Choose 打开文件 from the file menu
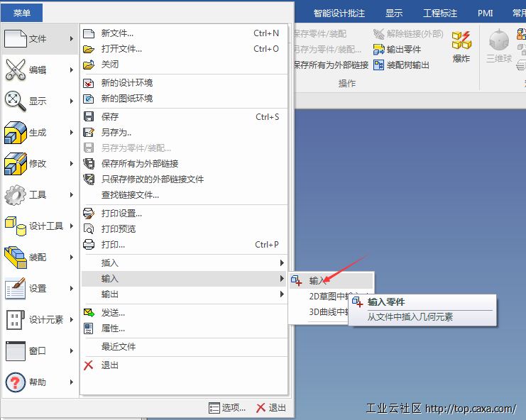Image resolution: width=526 pixels, height=420 pixels. 121,49
